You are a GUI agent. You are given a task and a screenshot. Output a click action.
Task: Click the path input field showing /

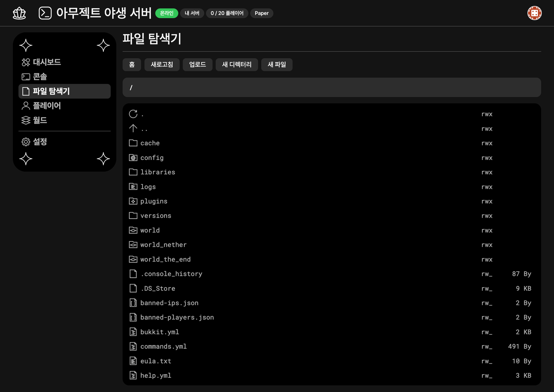point(331,88)
